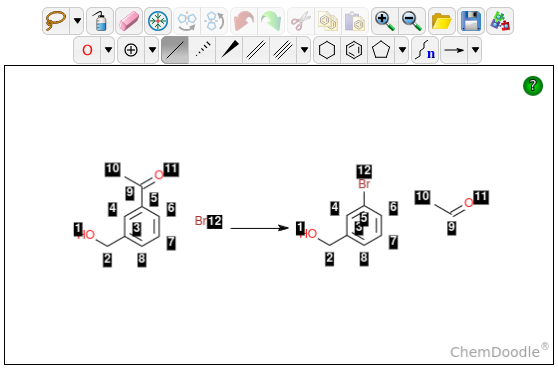The width and height of the screenshot is (558, 369).
Task: Select the lasso selection tool
Action: 56,21
